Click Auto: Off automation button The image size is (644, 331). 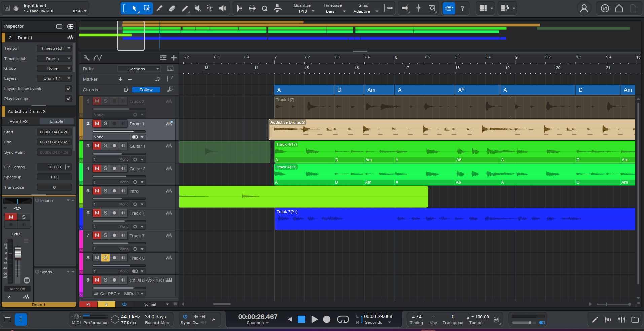pyautogui.click(x=17, y=289)
